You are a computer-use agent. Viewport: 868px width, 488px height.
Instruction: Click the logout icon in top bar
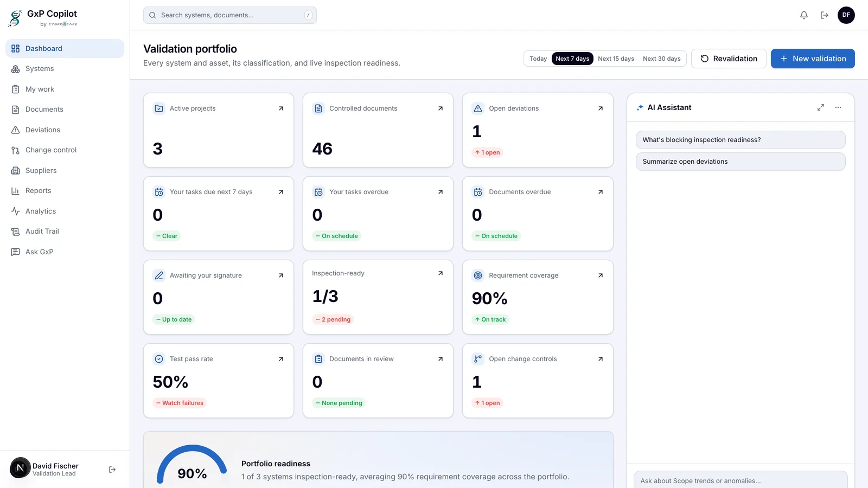pos(825,15)
